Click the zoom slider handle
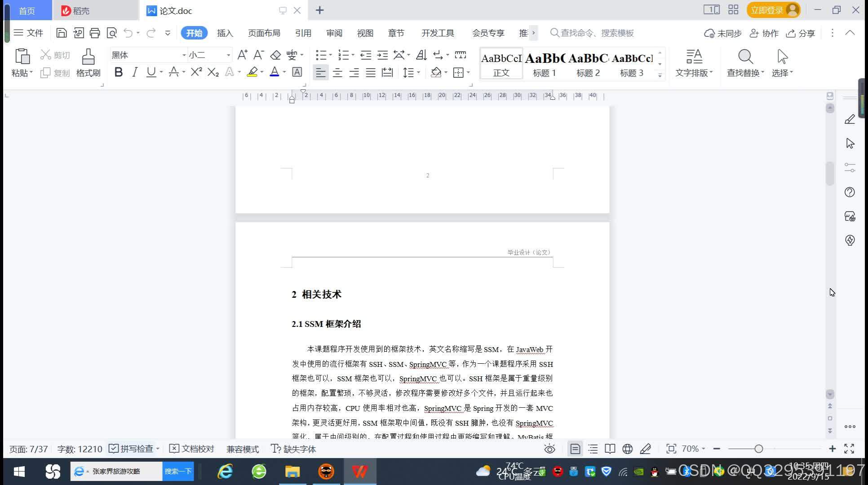 [x=759, y=449]
